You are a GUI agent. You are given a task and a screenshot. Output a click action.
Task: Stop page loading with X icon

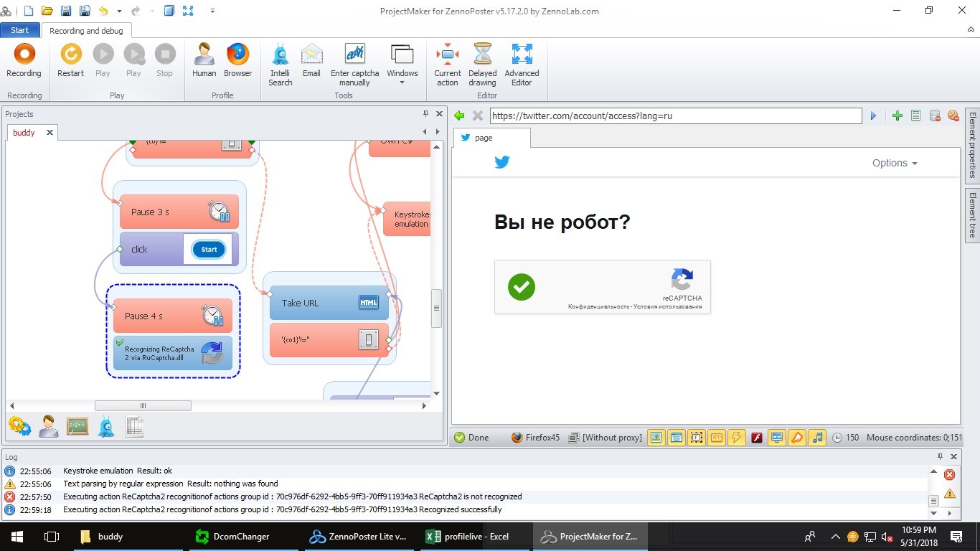coord(478,116)
